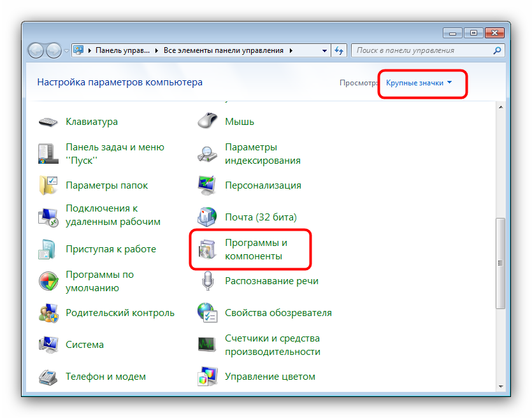Click the Internet Options globe icon
The image size is (532, 418).
[x=207, y=313]
